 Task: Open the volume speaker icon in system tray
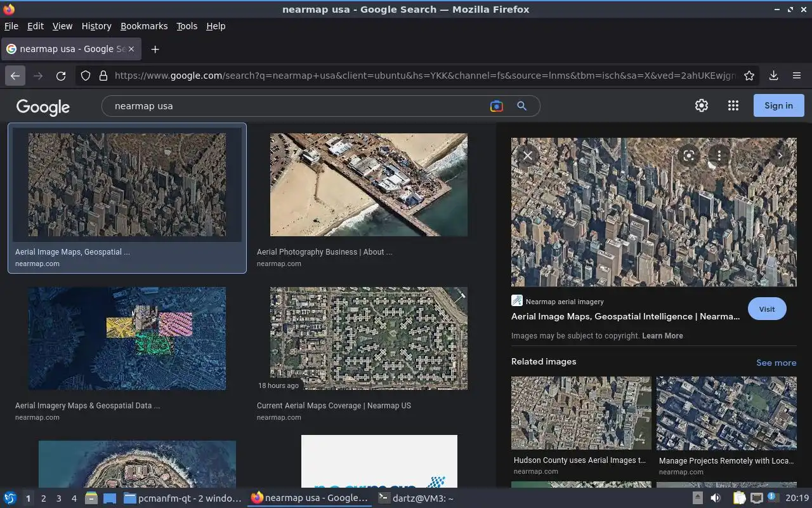[716, 498]
